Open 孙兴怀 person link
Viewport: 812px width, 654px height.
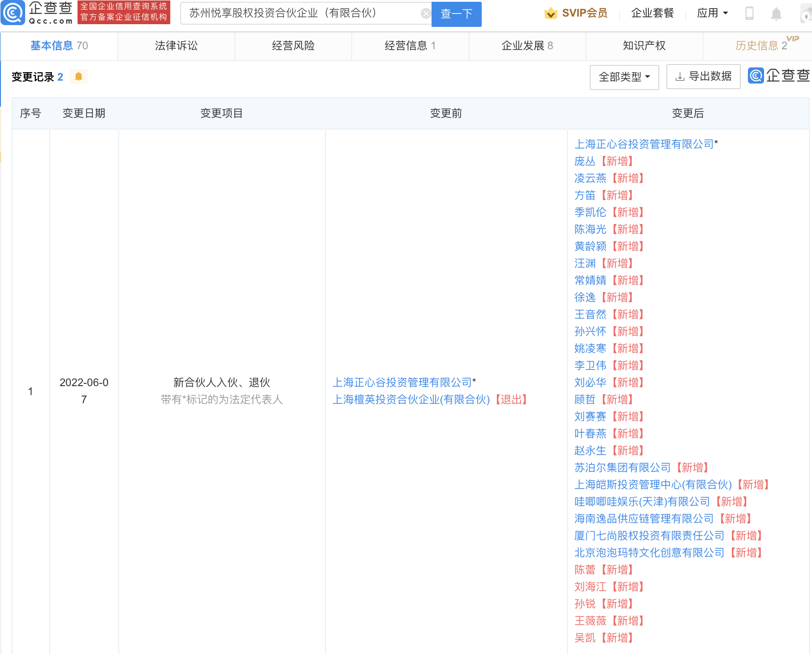point(590,331)
